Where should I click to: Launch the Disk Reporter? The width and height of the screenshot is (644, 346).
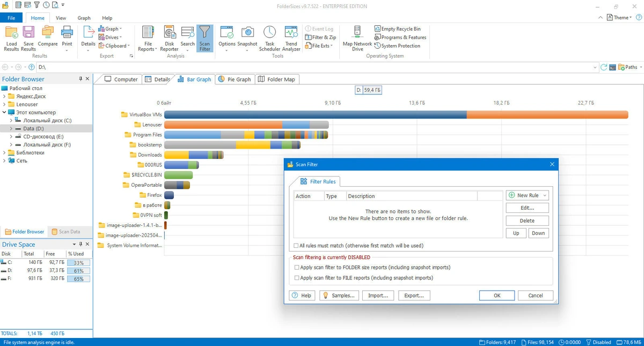(x=169, y=38)
